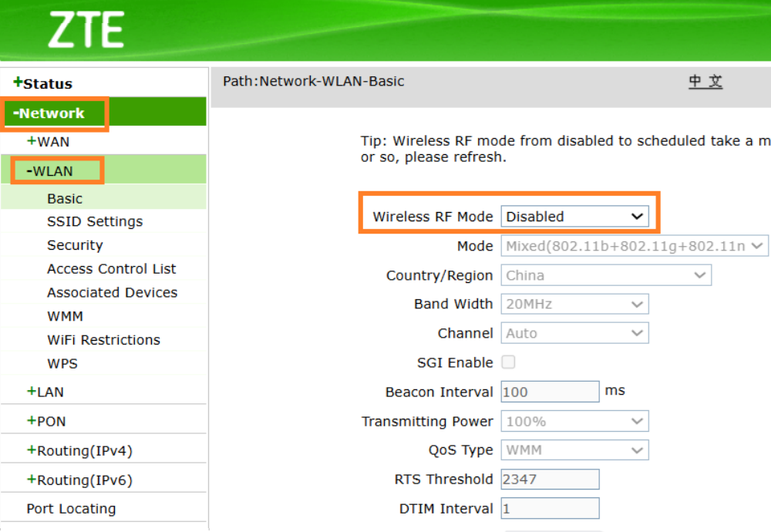Open the Channel selection dropdown
The height and width of the screenshot is (532, 771).
[x=574, y=332]
